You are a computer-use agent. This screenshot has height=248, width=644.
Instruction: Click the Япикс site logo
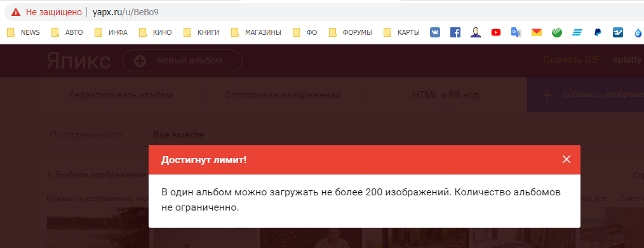79,61
